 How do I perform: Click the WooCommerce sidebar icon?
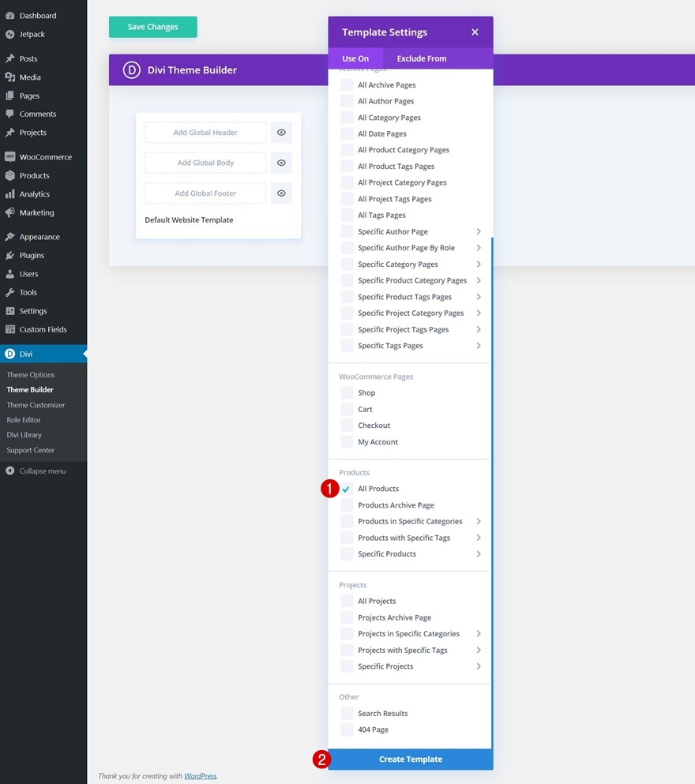[x=10, y=157]
